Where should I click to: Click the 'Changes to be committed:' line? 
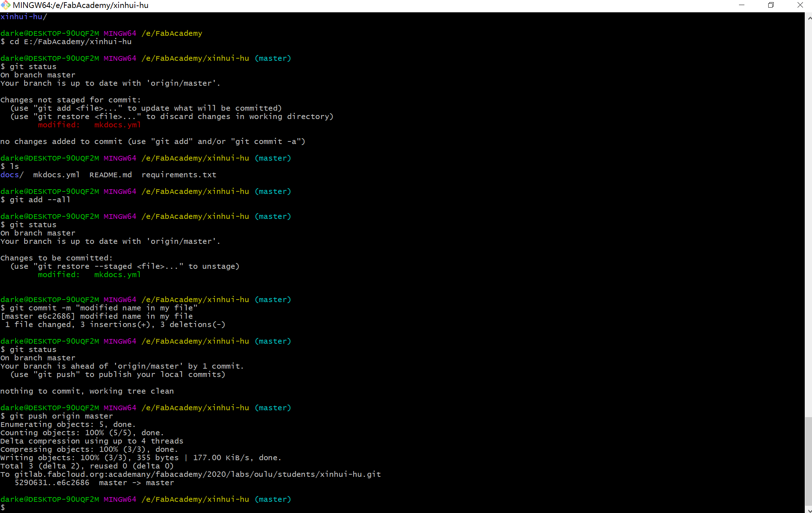[56, 258]
